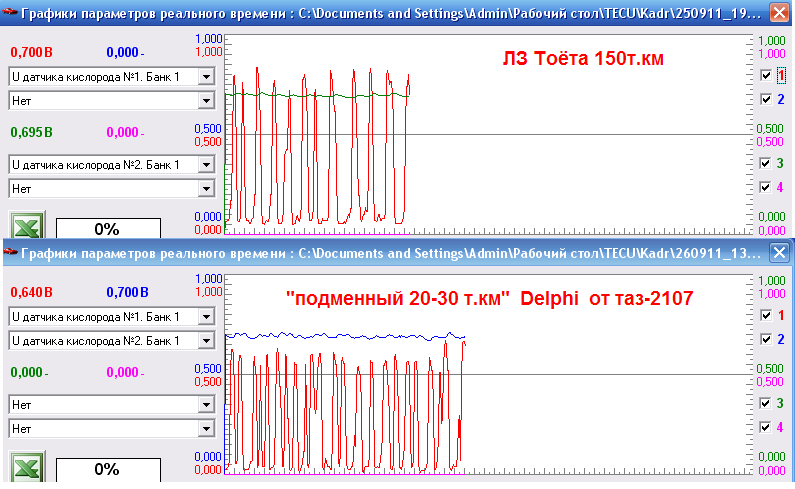Click the red car app icon in the top title bar
Image resolution: width=795 pixels, height=489 pixels.
pyautogui.click(x=11, y=12)
